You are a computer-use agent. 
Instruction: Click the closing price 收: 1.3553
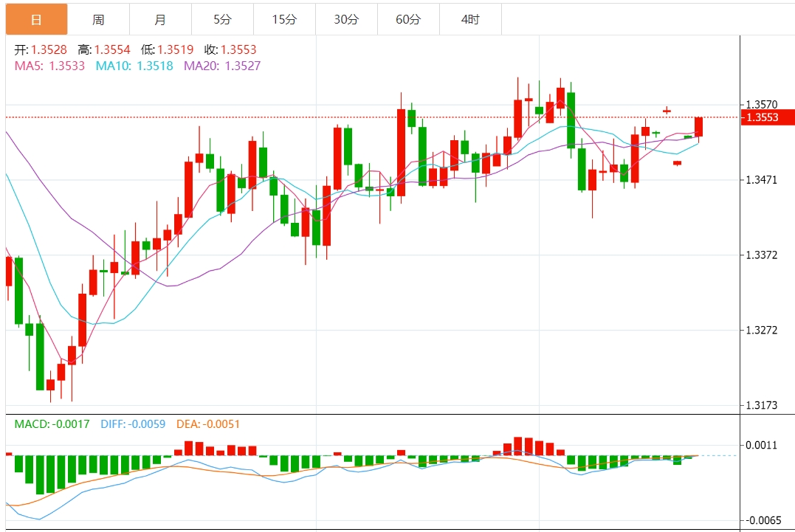(230, 49)
